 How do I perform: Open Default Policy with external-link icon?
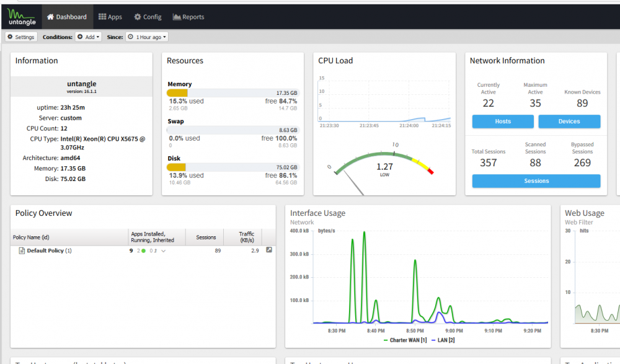(x=269, y=250)
